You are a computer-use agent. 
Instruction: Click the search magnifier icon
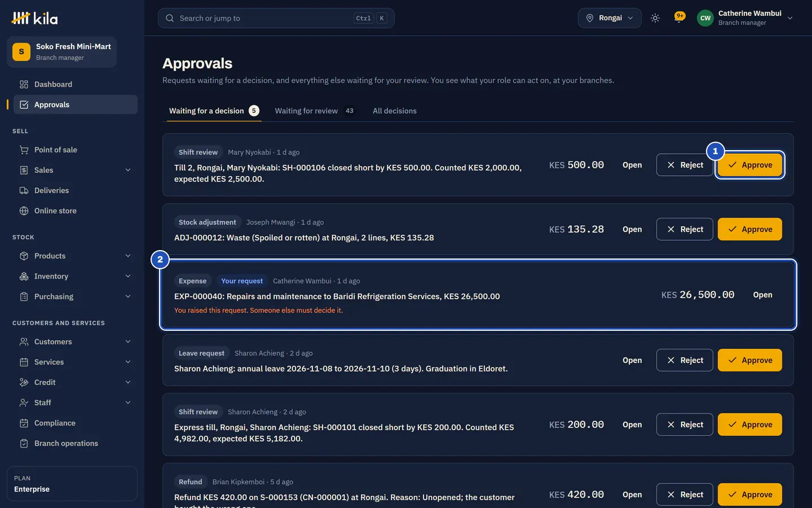pyautogui.click(x=170, y=18)
